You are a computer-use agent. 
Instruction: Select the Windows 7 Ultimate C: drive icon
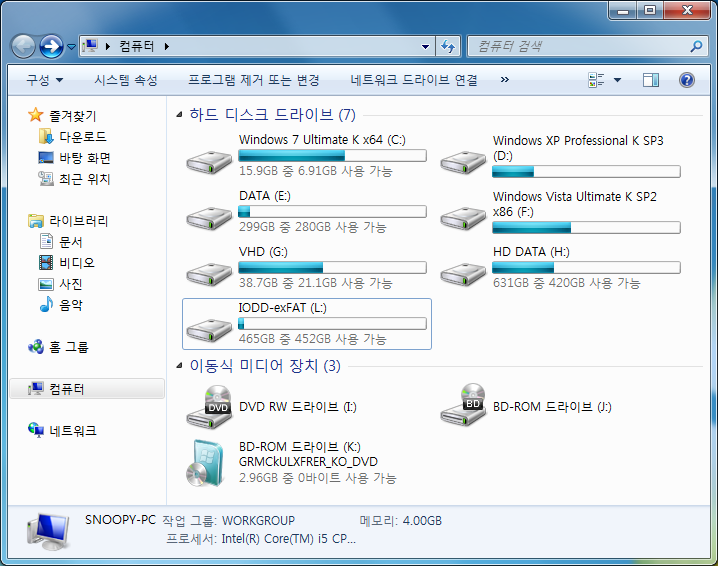click(209, 162)
